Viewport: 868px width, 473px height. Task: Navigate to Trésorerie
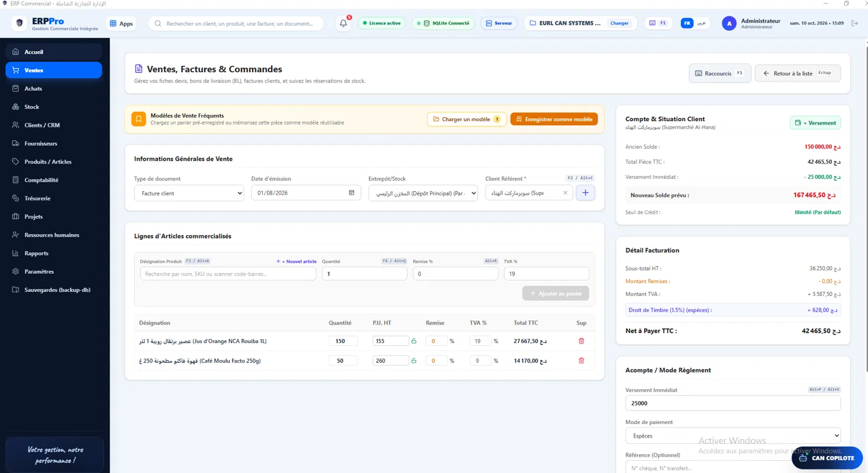[54, 199]
